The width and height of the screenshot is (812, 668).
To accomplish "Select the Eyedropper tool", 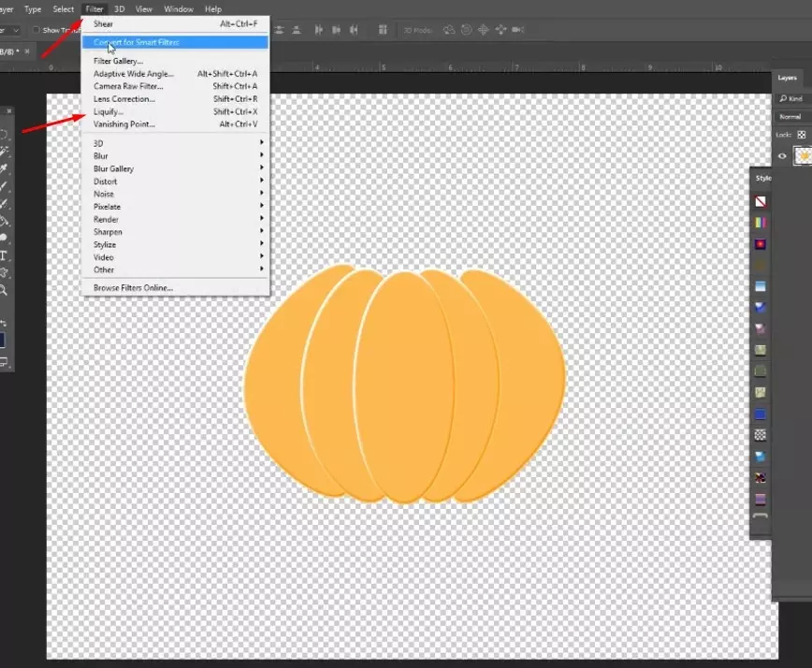I will coord(4,168).
